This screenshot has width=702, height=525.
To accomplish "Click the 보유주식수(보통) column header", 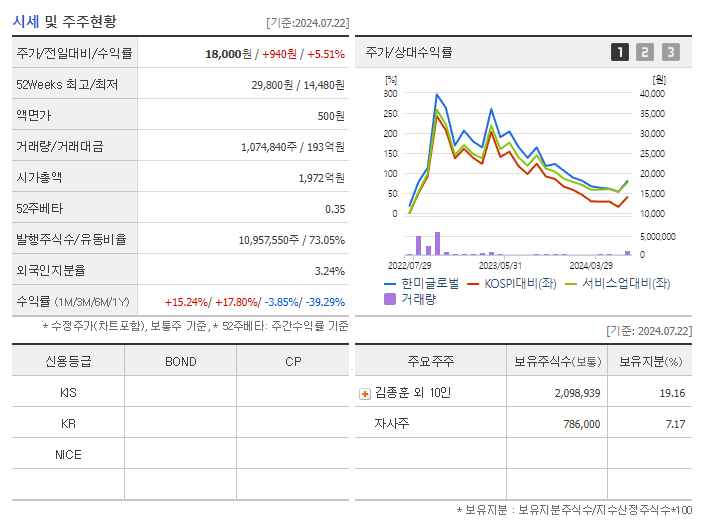I will tap(557, 361).
